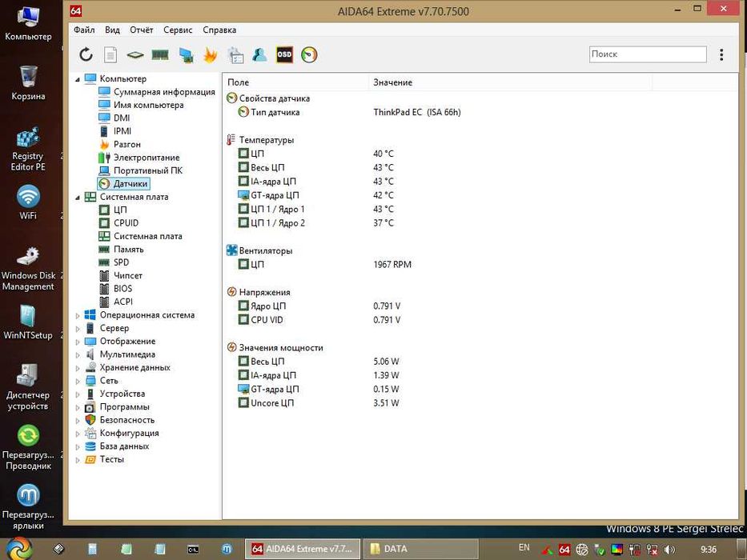The height and width of the screenshot is (560, 747).
Task: Select Память in the tree
Action: click(x=128, y=249)
